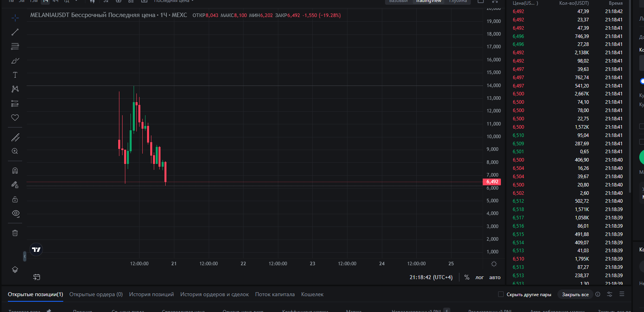Click the trade row with quantity 502,72
The image size is (644, 312).
(x=568, y=201)
